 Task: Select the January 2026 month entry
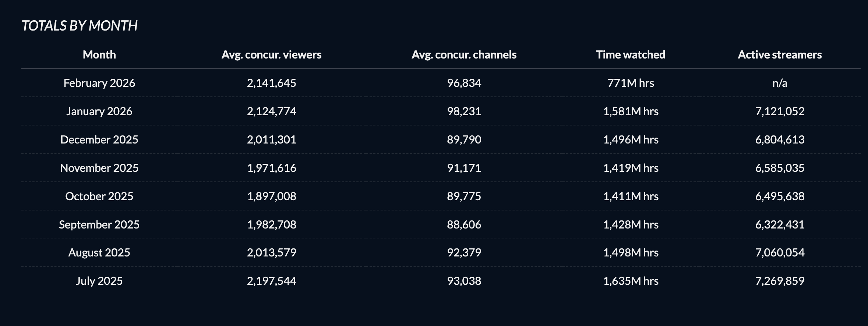coord(99,111)
